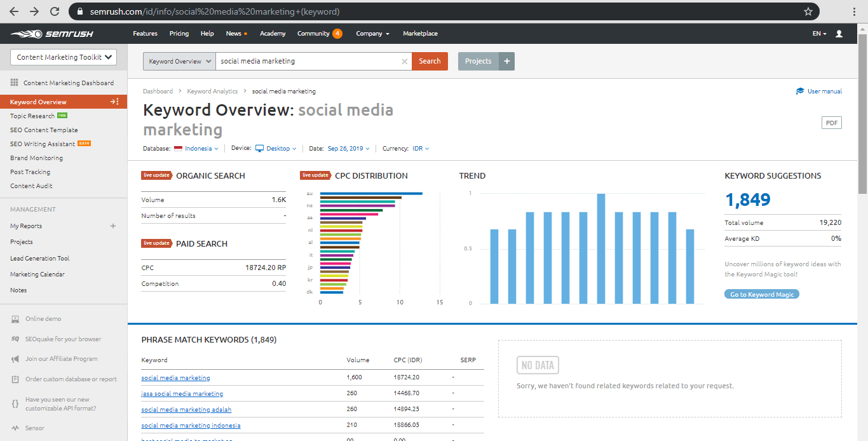Select SEO Content Template in sidebar

(44, 130)
